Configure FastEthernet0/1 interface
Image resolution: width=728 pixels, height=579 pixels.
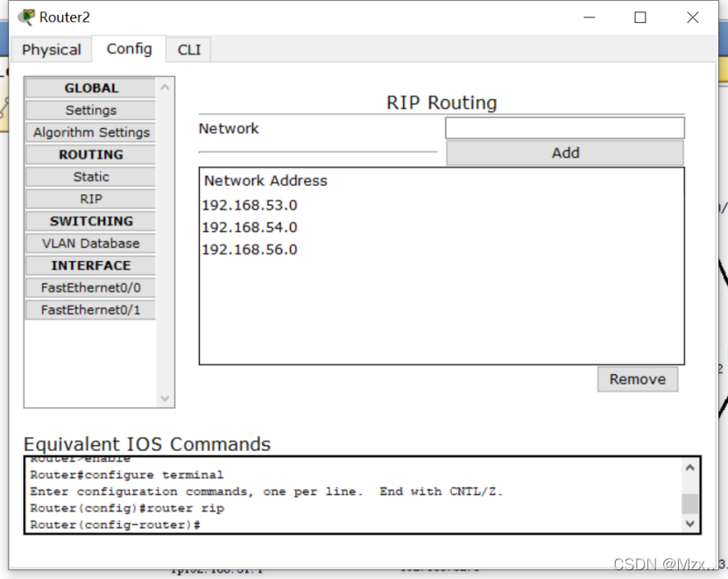(91, 310)
